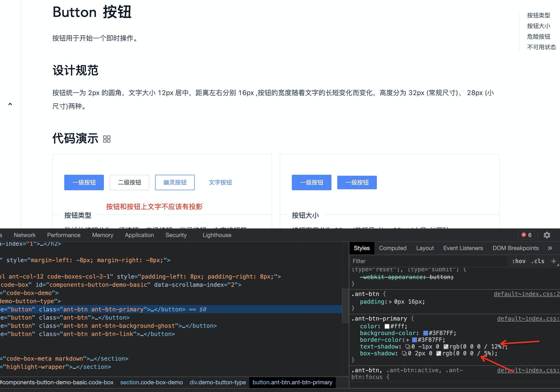Click the double-chevron to reveal more DevTools panels
This screenshot has width=560, height=392.
point(550,248)
